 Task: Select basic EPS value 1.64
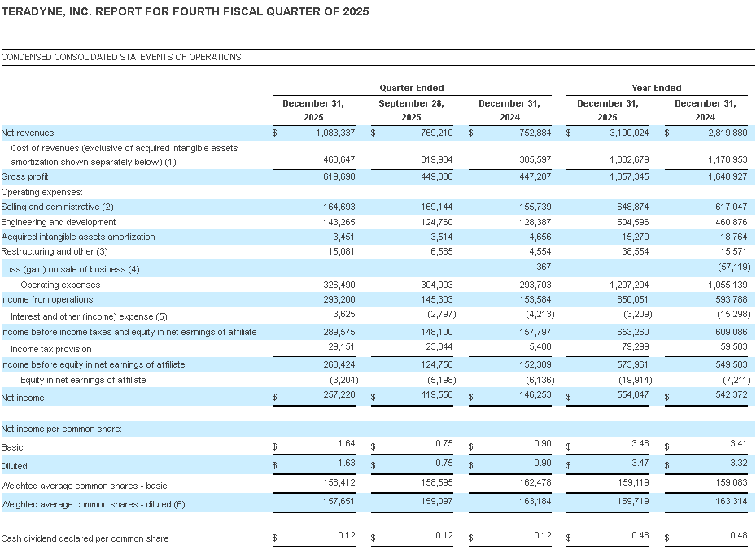(346, 444)
